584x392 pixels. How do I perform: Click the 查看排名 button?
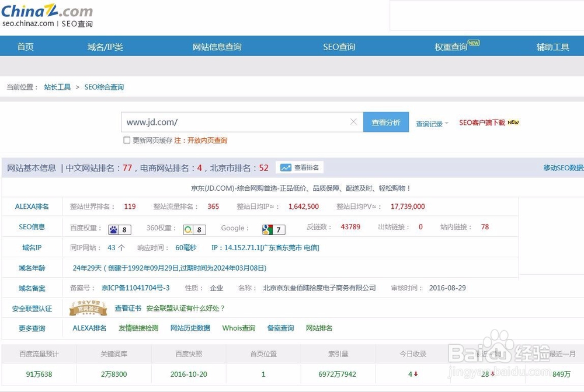click(300, 168)
